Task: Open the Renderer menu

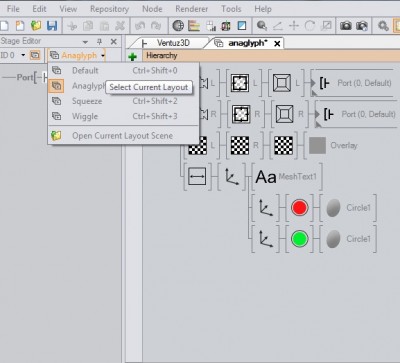Action: [192, 9]
